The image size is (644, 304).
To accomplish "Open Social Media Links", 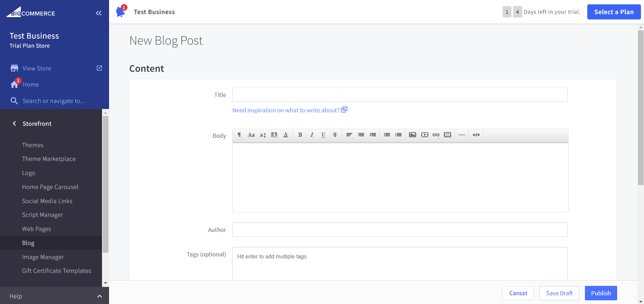I will 47,201.
